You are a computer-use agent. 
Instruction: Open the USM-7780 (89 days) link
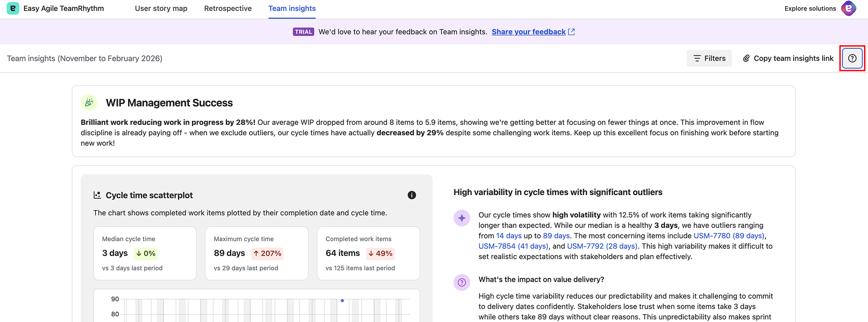(729, 236)
